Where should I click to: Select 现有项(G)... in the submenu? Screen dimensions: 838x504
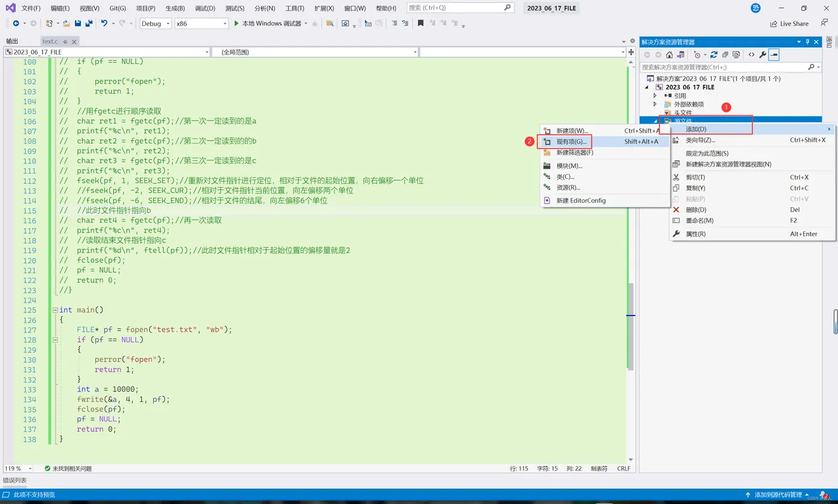(x=604, y=142)
